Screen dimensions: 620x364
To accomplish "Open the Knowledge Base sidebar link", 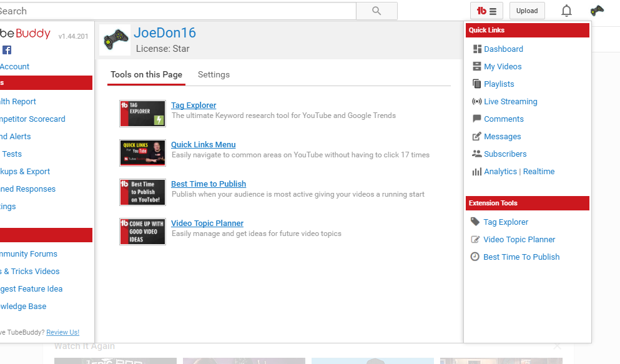I will [23, 307].
